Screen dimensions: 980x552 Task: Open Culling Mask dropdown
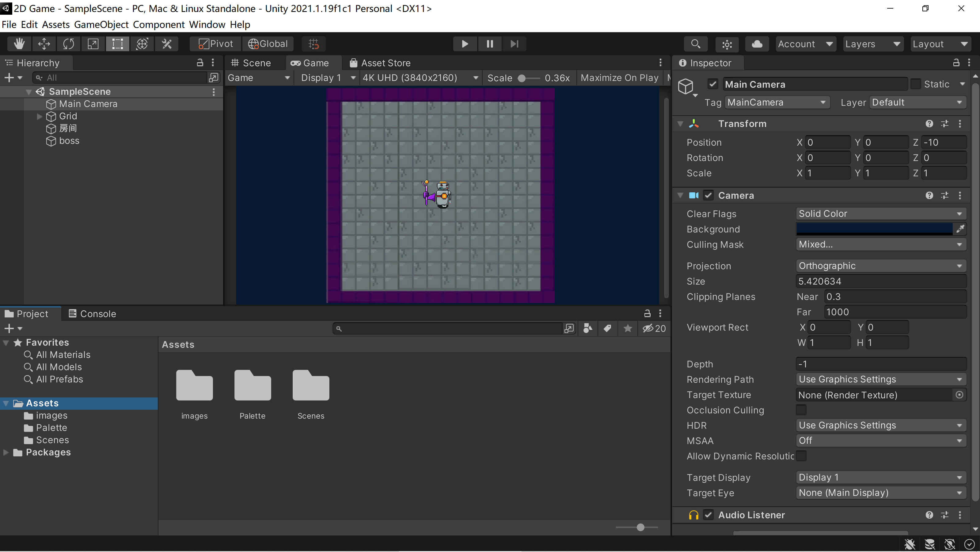pyautogui.click(x=881, y=244)
